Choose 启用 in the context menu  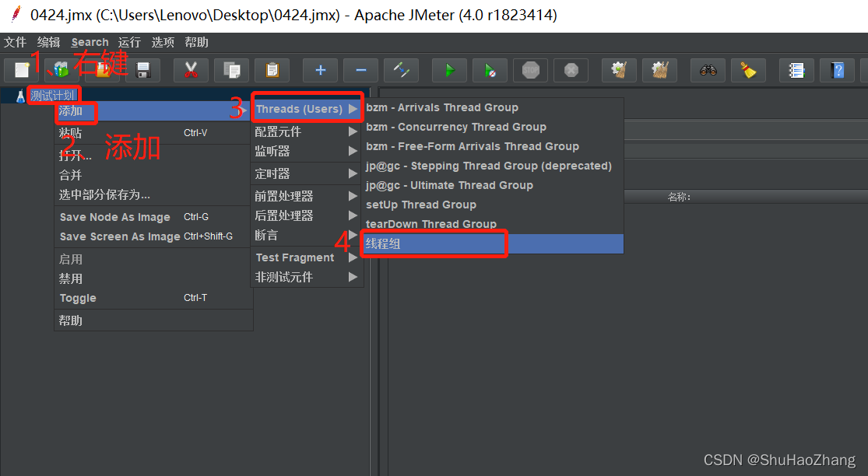point(153,259)
